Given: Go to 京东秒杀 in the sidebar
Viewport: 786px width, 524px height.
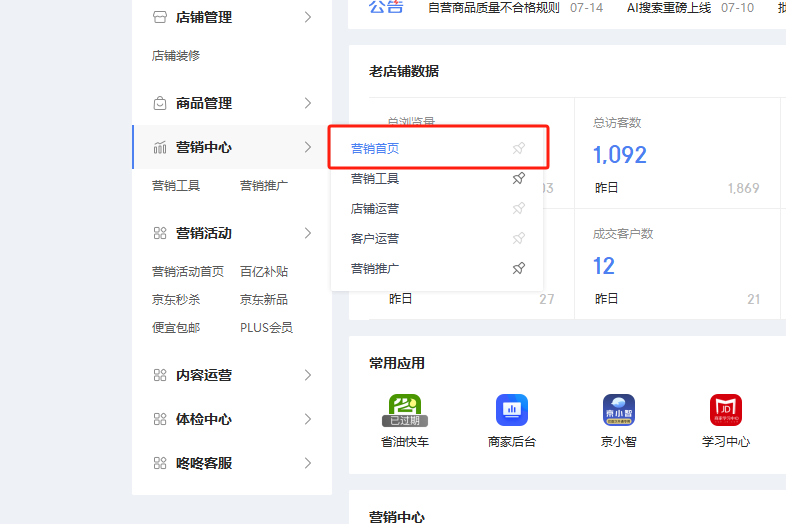Looking at the screenshot, I should (x=176, y=299).
